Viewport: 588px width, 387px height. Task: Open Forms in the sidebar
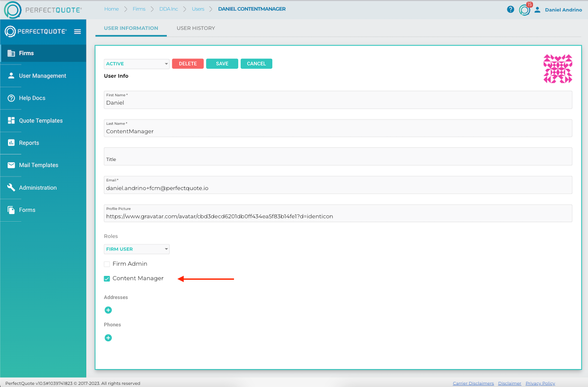click(x=43, y=210)
